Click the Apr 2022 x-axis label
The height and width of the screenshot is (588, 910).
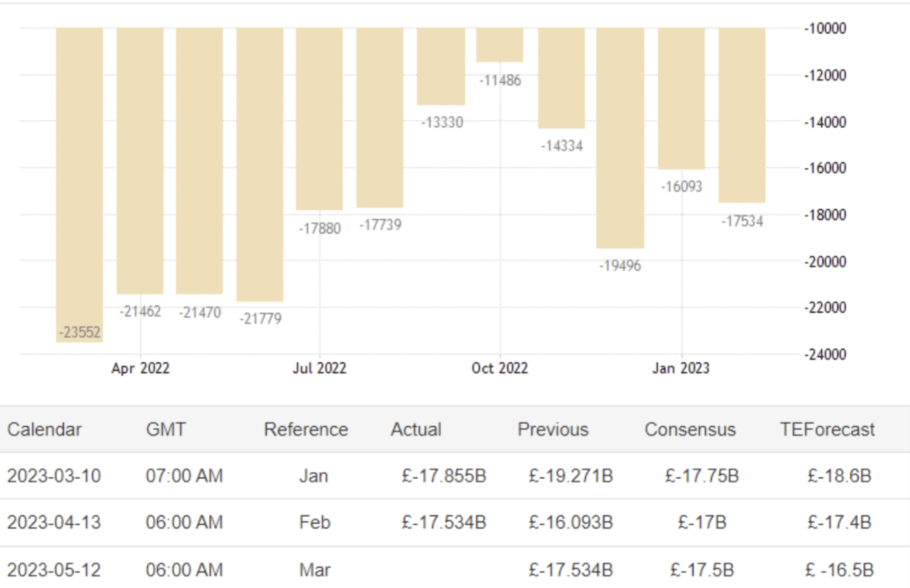click(x=141, y=368)
